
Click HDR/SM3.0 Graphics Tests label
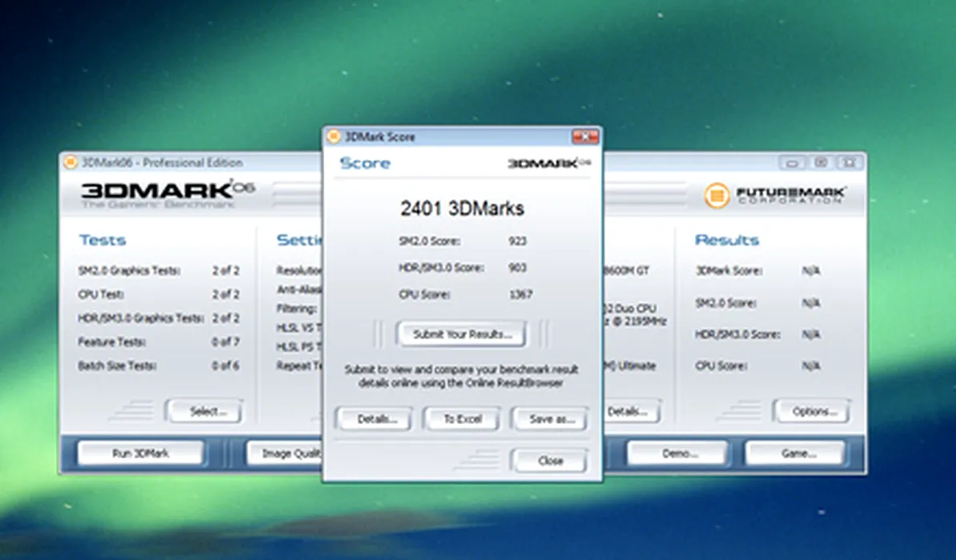(x=140, y=318)
